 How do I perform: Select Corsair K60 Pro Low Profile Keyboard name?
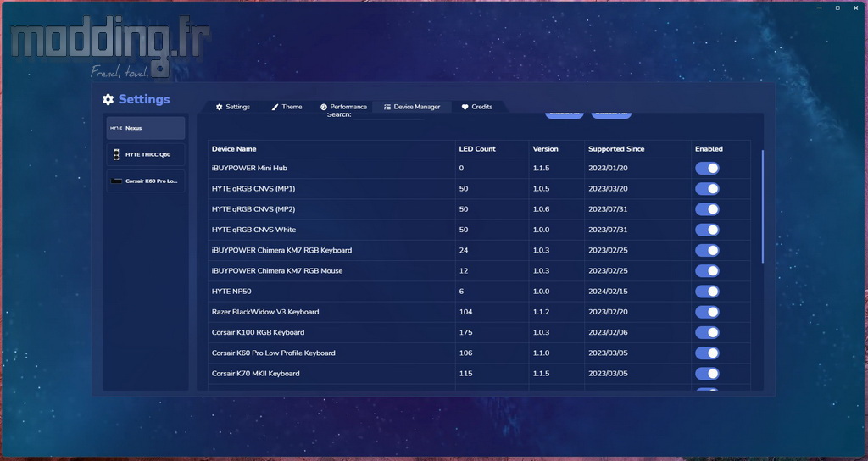click(274, 353)
